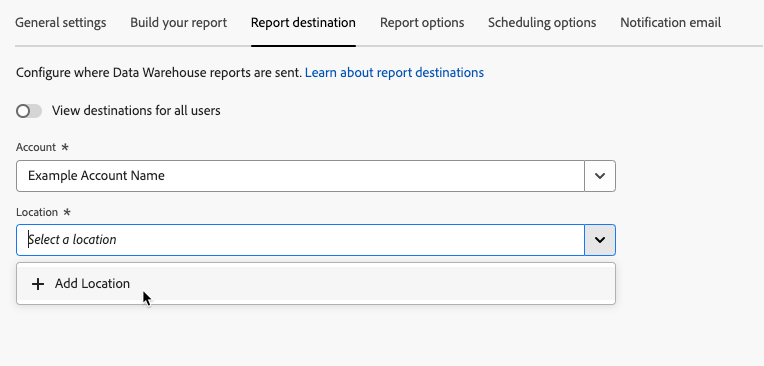Select the Report destination tab

pyautogui.click(x=303, y=23)
